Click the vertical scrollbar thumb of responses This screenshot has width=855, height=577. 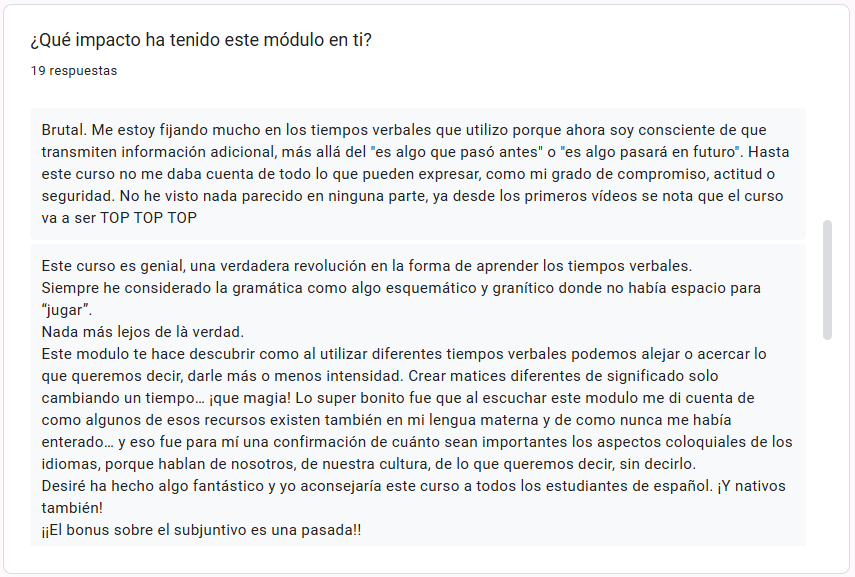pos(827,280)
